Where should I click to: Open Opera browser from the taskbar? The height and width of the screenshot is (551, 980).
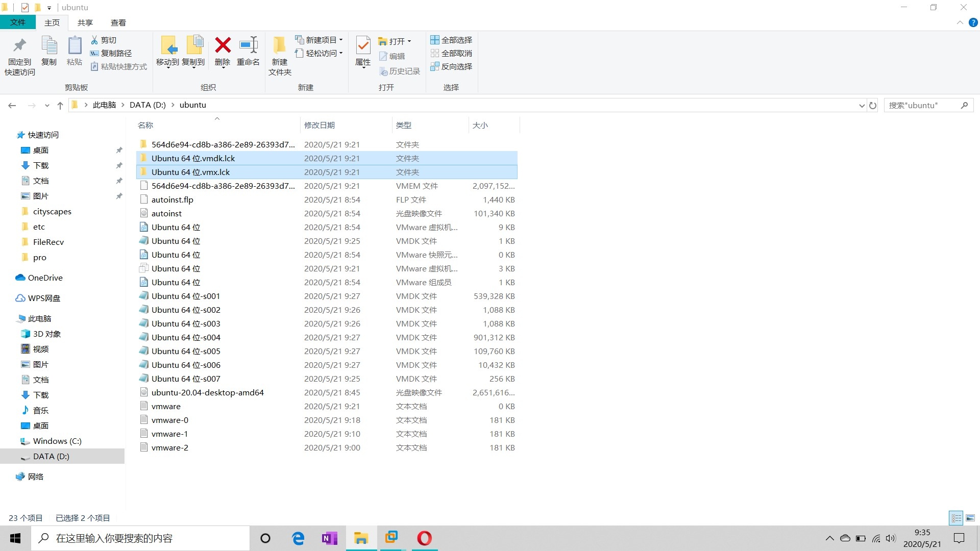pyautogui.click(x=424, y=538)
